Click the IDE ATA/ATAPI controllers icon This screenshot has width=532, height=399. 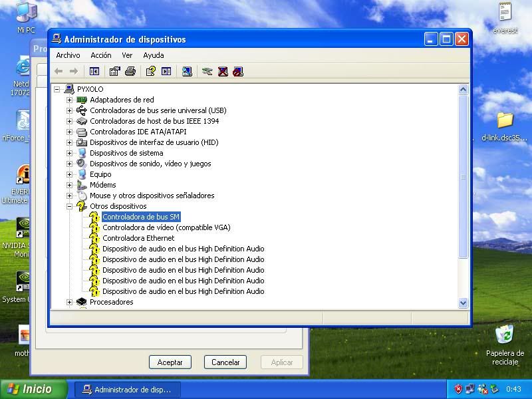[81, 132]
